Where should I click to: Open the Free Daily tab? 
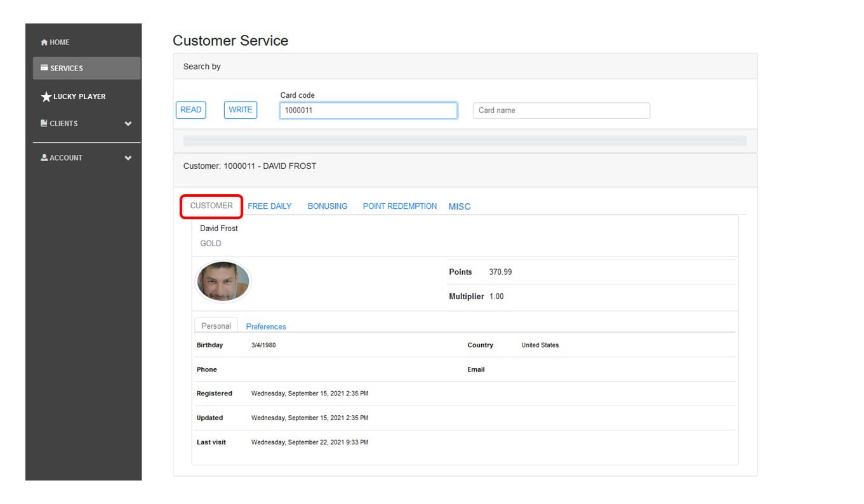(269, 206)
